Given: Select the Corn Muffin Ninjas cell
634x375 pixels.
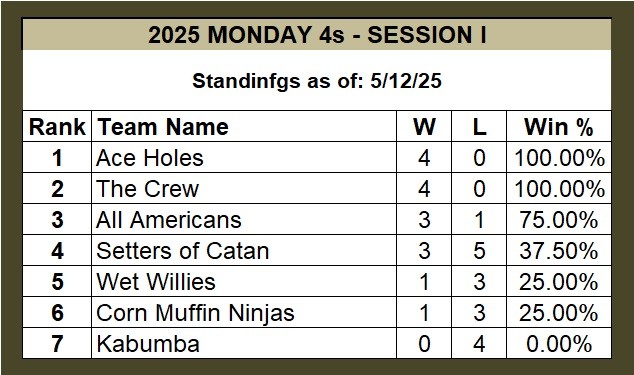Looking at the screenshot, I should click(244, 312).
